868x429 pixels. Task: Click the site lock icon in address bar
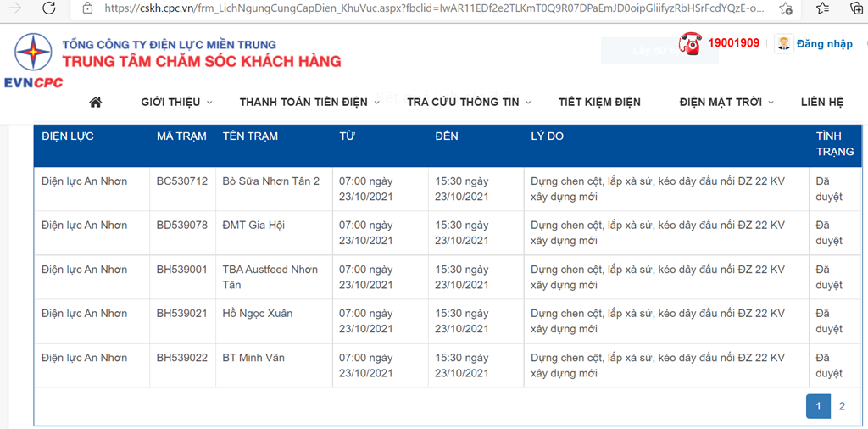click(88, 8)
